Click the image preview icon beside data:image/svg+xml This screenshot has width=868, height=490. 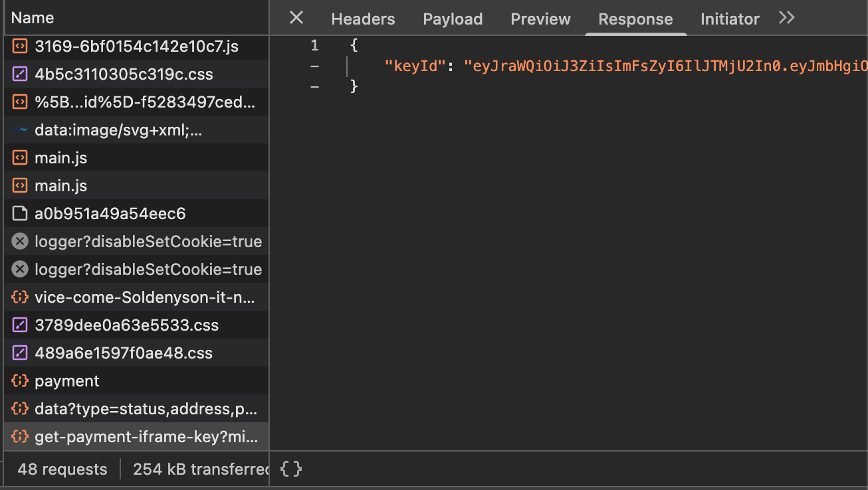click(x=21, y=130)
